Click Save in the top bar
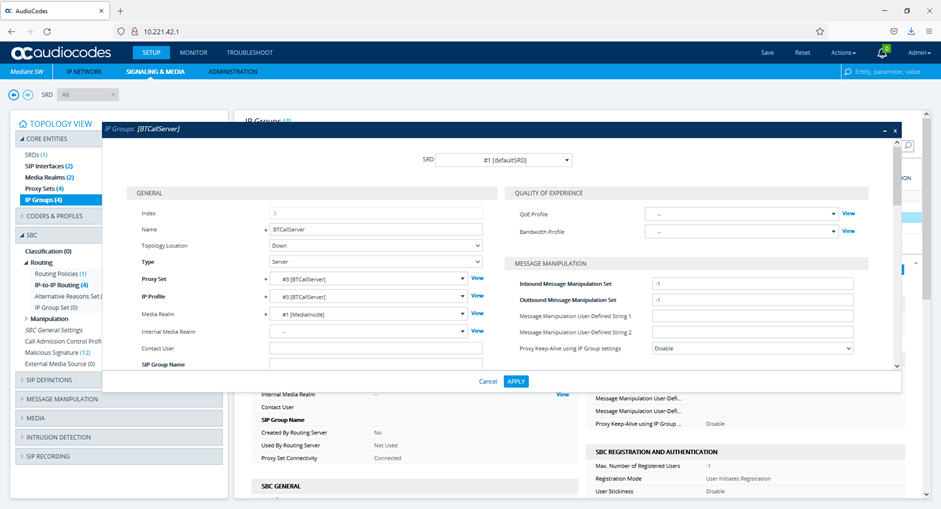Screen dimensions: 941x509 click(768, 53)
